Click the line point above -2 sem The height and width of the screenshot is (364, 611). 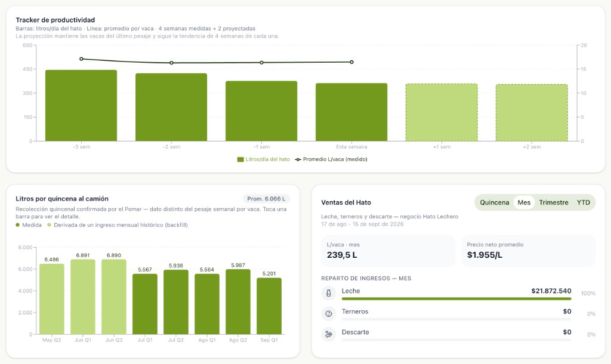click(x=171, y=63)
